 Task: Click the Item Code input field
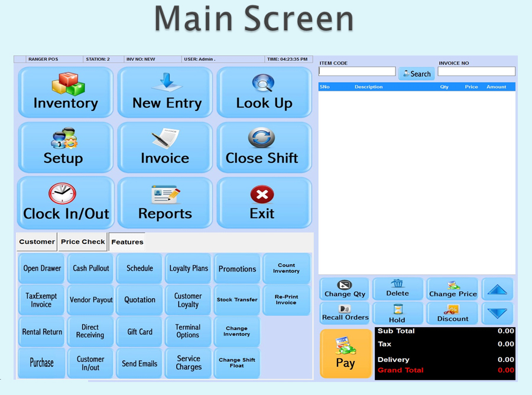pyautogui.click(x=357, y=71)
